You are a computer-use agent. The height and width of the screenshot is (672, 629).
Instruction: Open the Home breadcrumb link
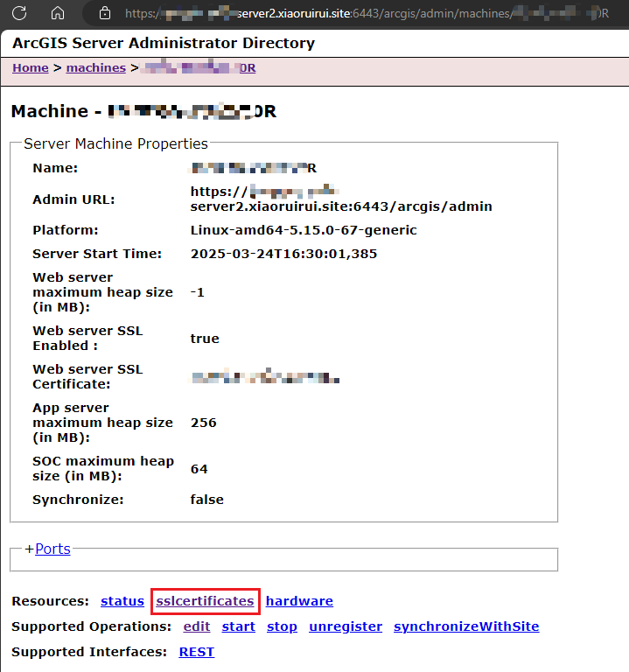tap(31, 67)
